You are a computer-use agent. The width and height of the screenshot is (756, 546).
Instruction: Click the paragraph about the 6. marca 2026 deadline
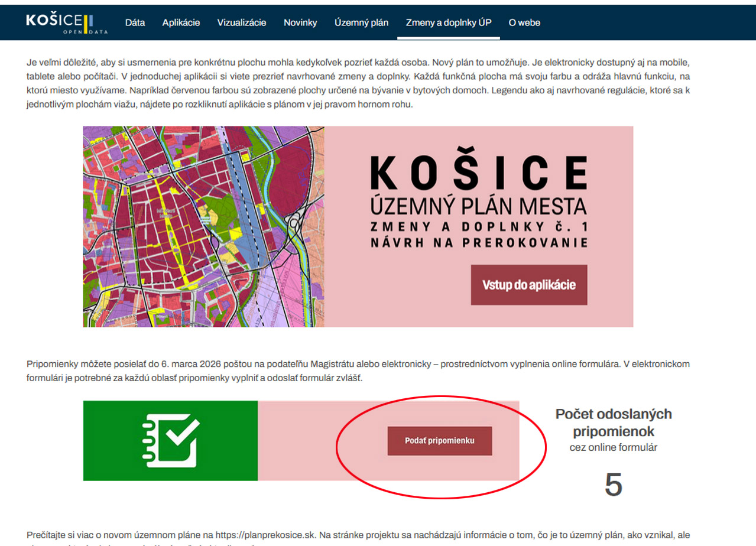point(358,370)
